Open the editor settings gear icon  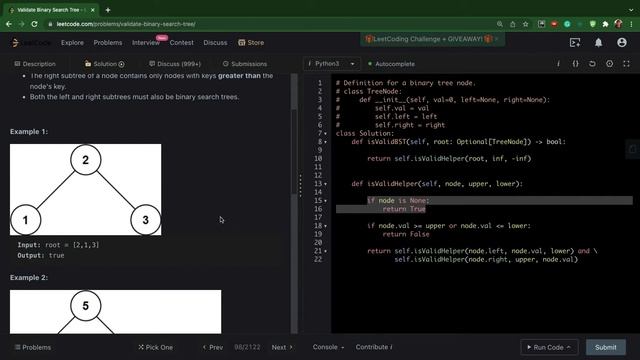[x=609, y=64]
